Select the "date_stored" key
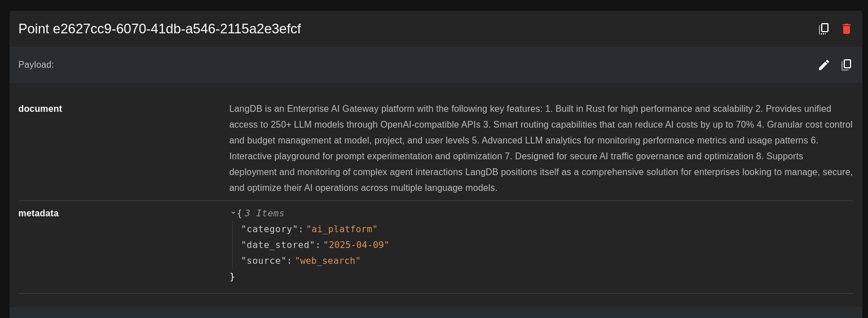 (x=277, y=245)
